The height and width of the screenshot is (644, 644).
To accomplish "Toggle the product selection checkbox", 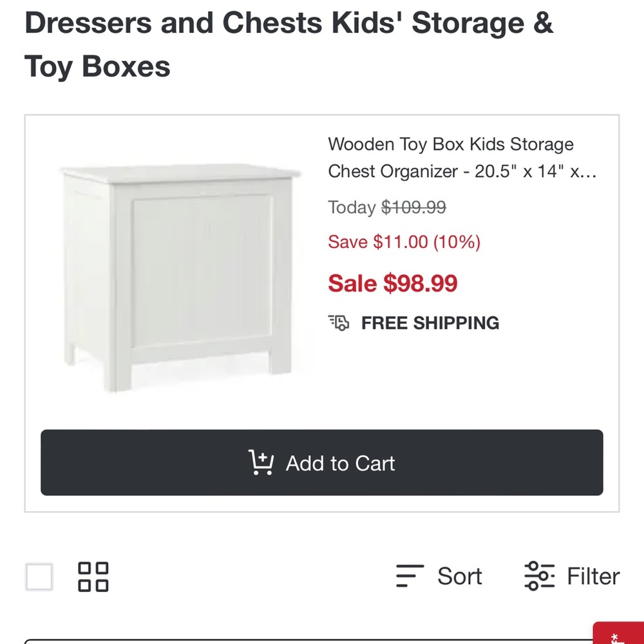I will pyautogui.click(x=39, y=577).
